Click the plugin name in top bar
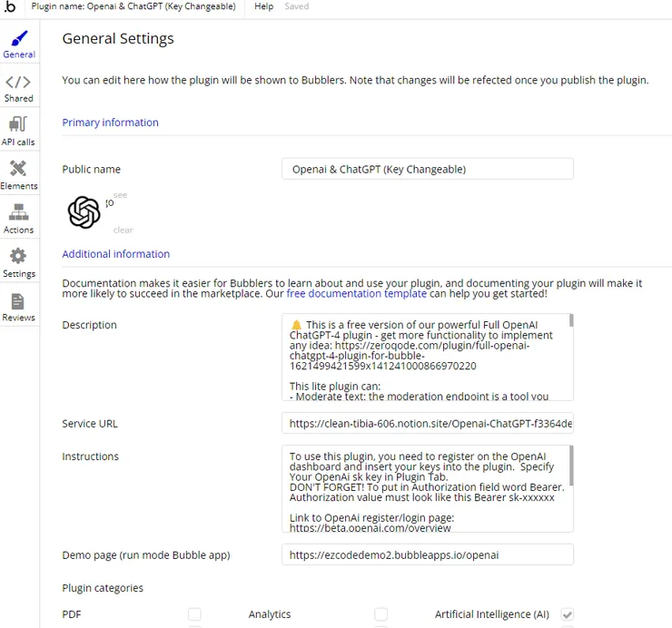Viewport: 672px width, 628px height. tap(133, 6)
